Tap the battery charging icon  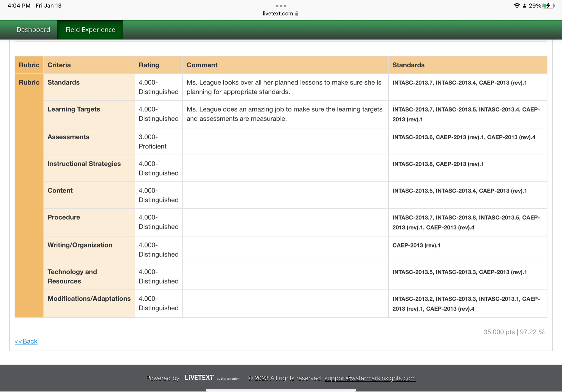pyautogui.click(x=548, y=6)
